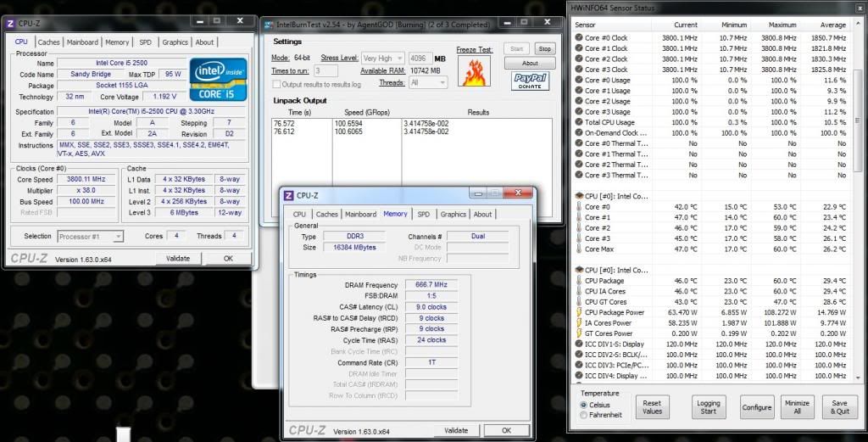The height and width of the screenshot is (442, 868).
Task: Open the Mainboard tab in CPU-Z main window
Action: [x=82, y=42]
